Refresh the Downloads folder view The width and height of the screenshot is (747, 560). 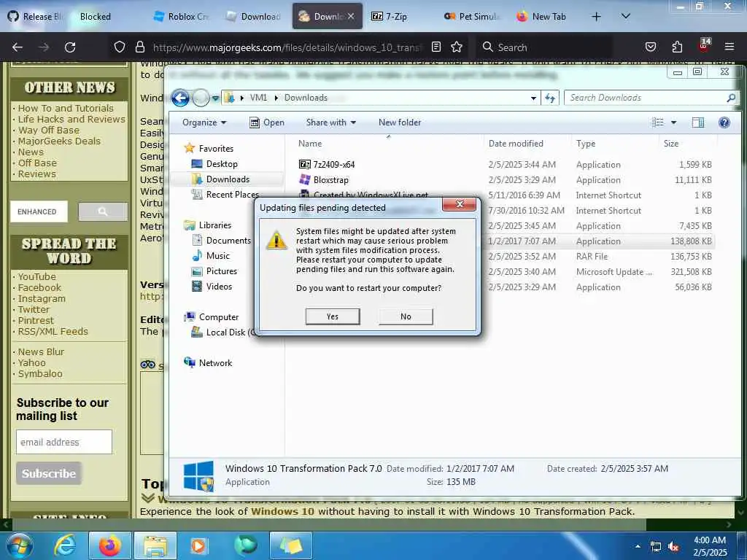pos(550,98)
